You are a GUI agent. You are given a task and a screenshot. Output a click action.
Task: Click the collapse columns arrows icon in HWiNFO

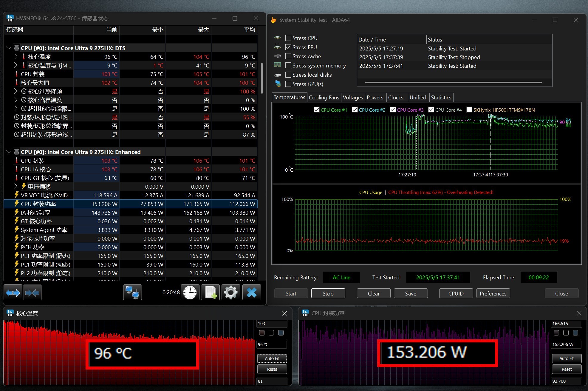[x=32, y=293]
